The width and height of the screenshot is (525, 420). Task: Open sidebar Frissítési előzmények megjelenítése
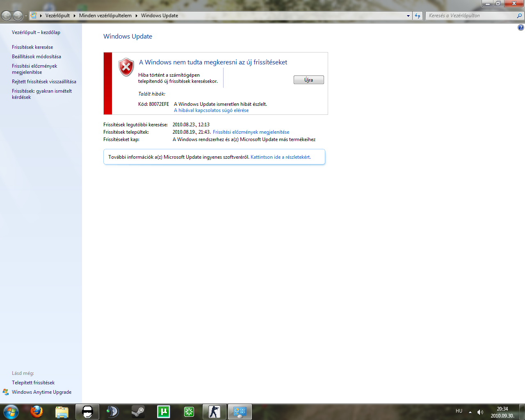click(34, 69)
